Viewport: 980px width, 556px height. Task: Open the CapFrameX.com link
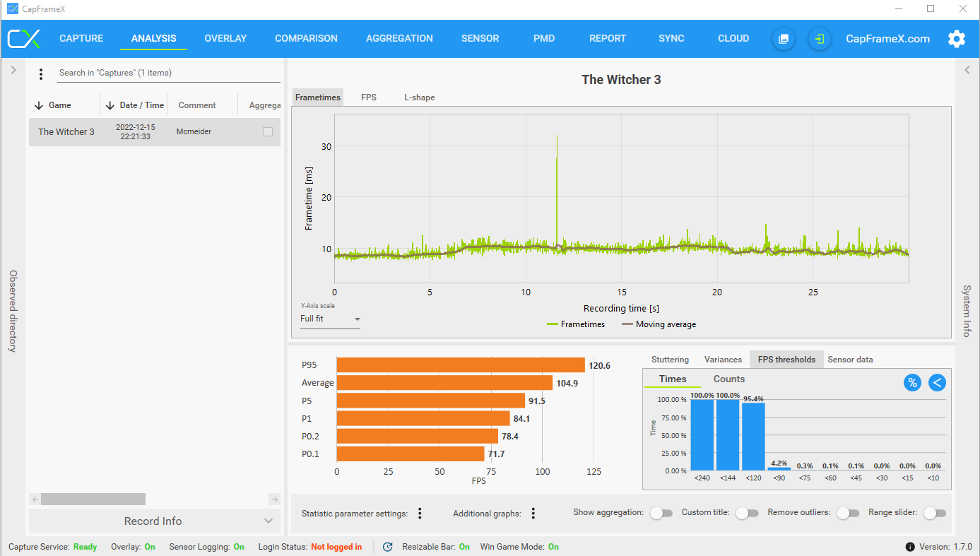click(x=887, y=39)
